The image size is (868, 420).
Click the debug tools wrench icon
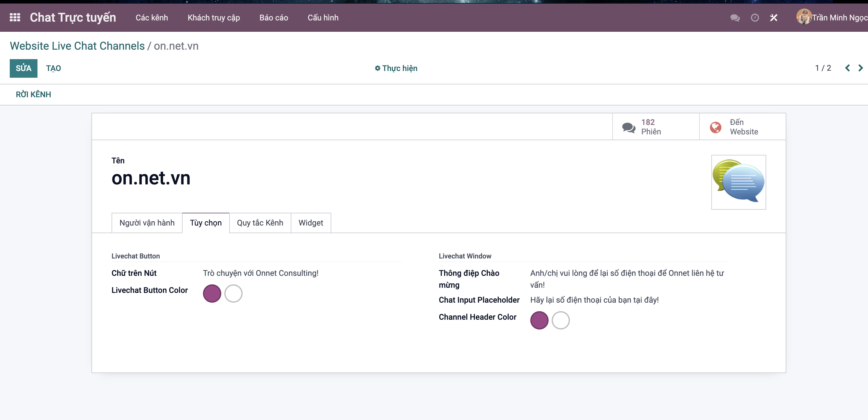774,18
